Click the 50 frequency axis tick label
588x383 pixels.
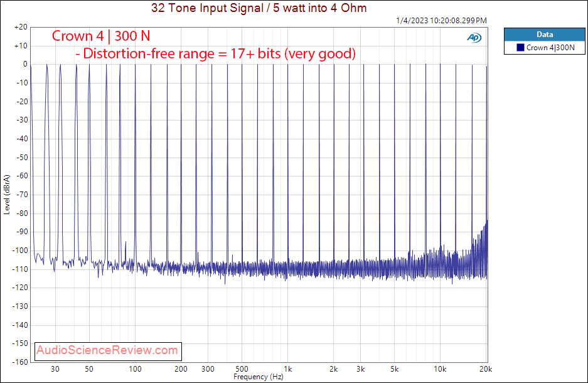89,369
